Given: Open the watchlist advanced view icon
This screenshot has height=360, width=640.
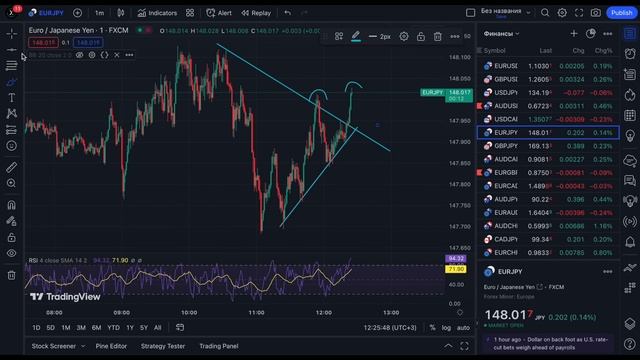Looking at the screenshot, I should pyautogui.click(x=591, y=33).
